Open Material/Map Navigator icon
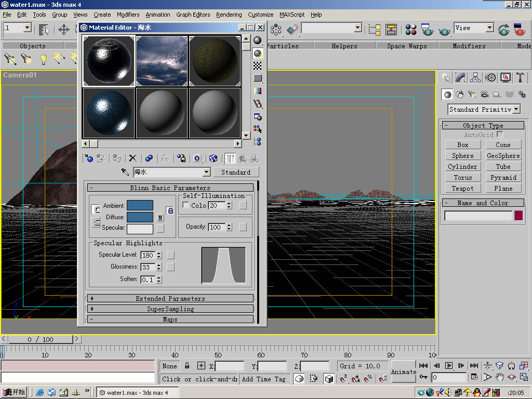 point(258,141)
